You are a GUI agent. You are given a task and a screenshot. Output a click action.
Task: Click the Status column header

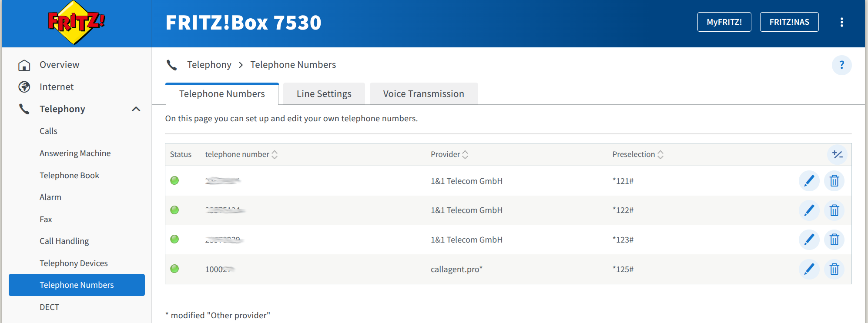(x=181, y=154)
